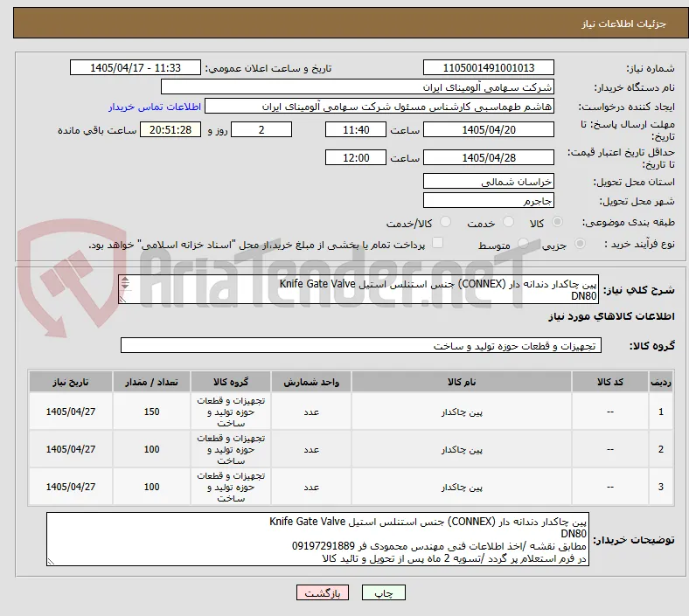Click the unit عدد in row 1

click(x=311, y=412)
